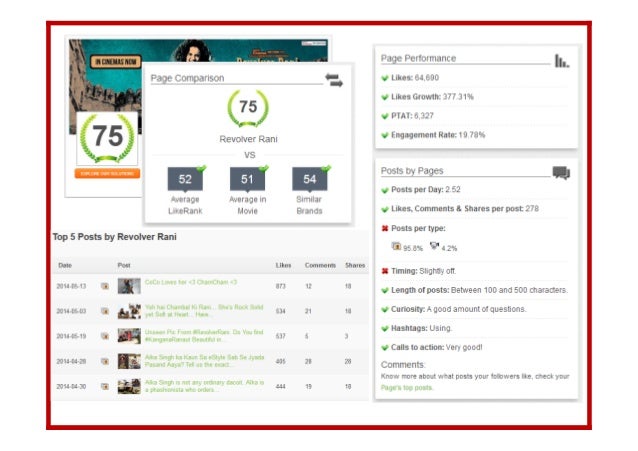Image resolution: width=638 pixels, height=451 pixels.
Task: Click the green check beside PTAT
Action: [x=385, y=116]
